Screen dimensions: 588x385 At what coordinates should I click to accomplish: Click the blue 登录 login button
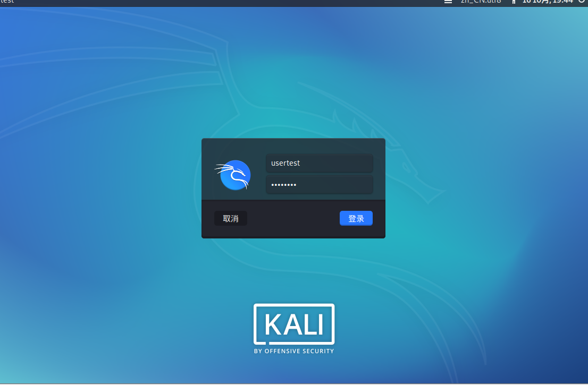(356, 218)
